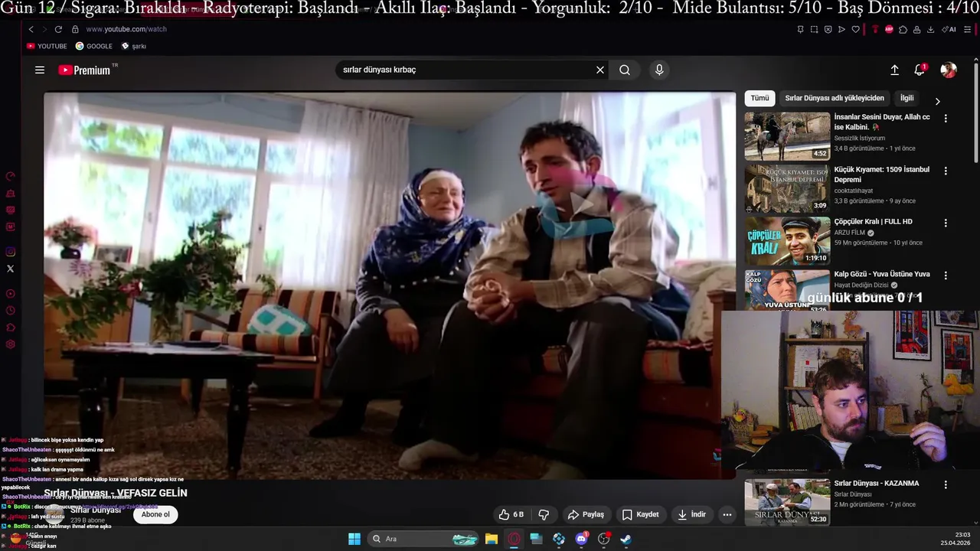Save video with the Kaydet button
Viewport: 980px width, 551px height.
point(640,514)
